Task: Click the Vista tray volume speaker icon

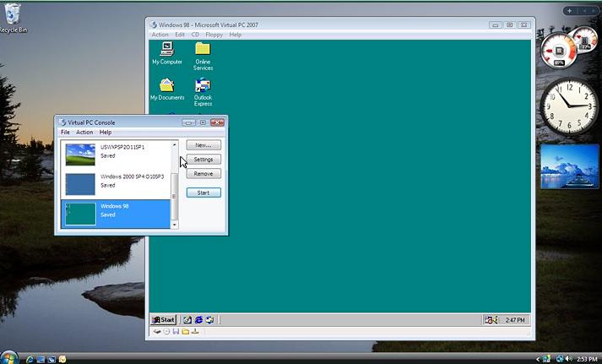Action: (568, 360)
